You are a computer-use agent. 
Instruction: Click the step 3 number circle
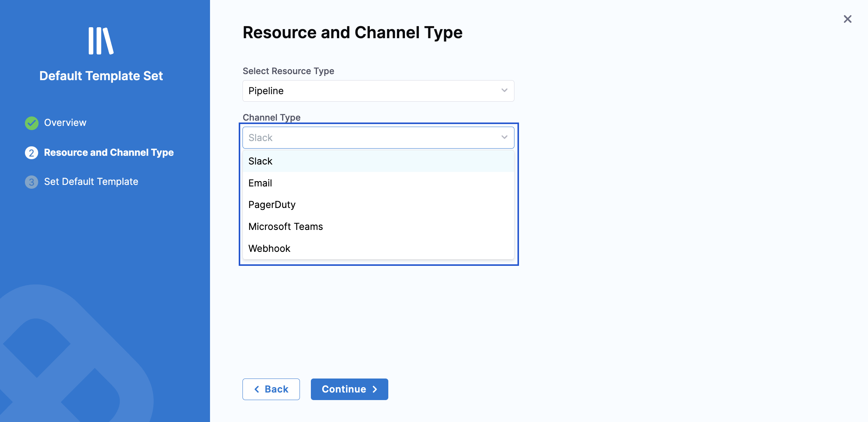pos(32,182)
